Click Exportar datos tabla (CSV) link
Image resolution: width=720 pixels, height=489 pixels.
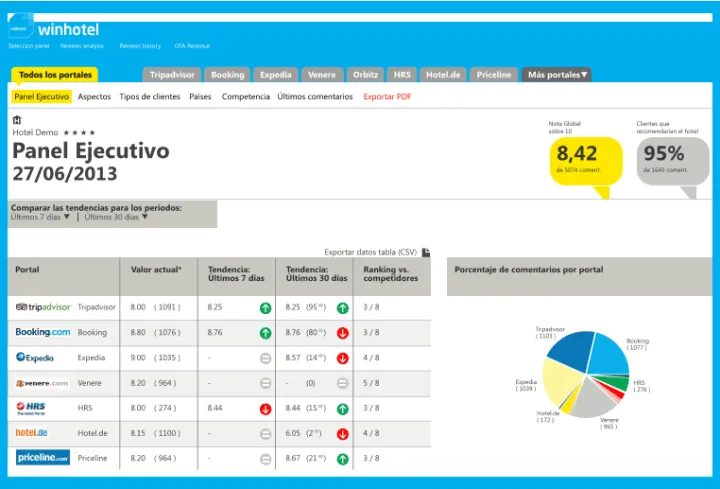point(370,252)
